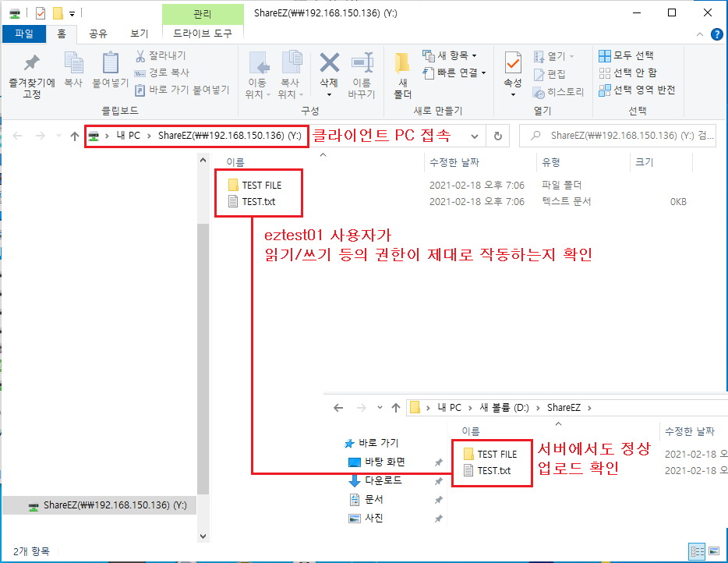Choose 경로 복사 copy path
728x563 pixels.
[x=162, y=73]
